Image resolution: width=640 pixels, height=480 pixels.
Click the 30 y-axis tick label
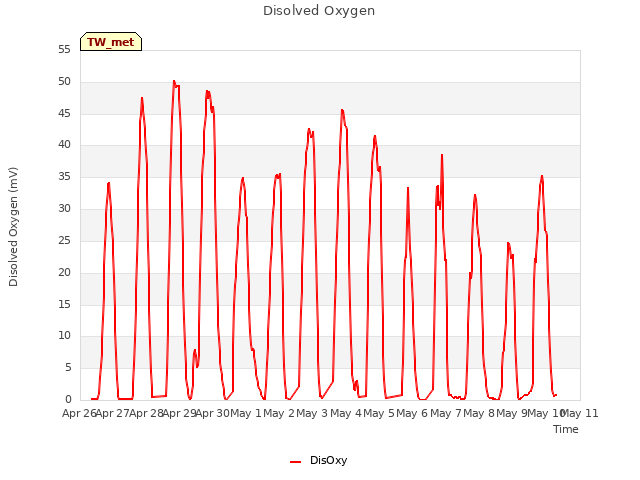[x=64, y=208]
